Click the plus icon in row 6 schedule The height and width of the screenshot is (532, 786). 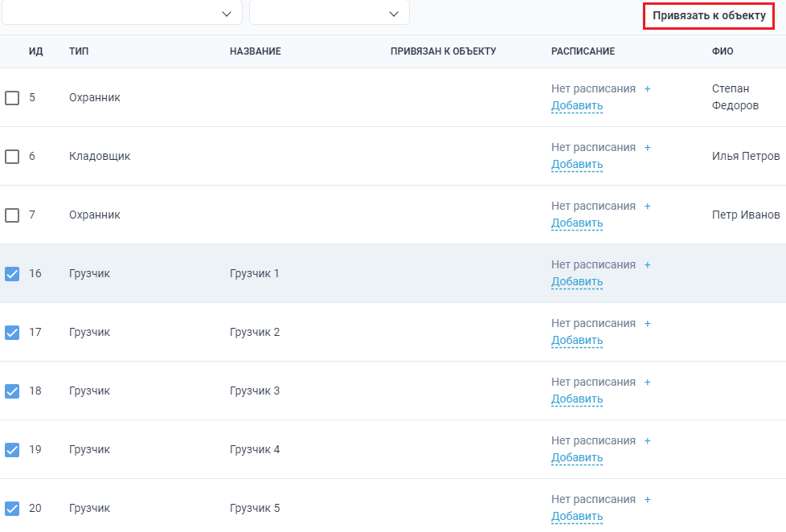(647, 147)
